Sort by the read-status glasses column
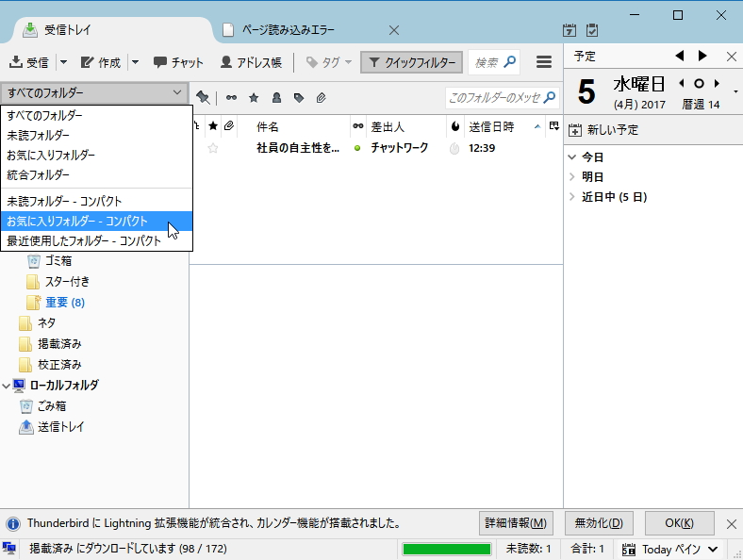The height and width of the screenshot is (560, 743). click(358, 126)
